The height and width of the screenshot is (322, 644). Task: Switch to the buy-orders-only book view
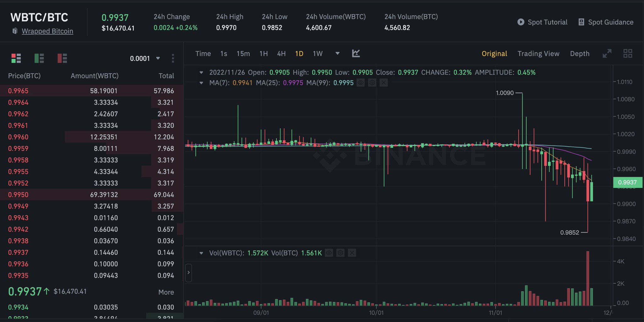(x=39, y=58)
